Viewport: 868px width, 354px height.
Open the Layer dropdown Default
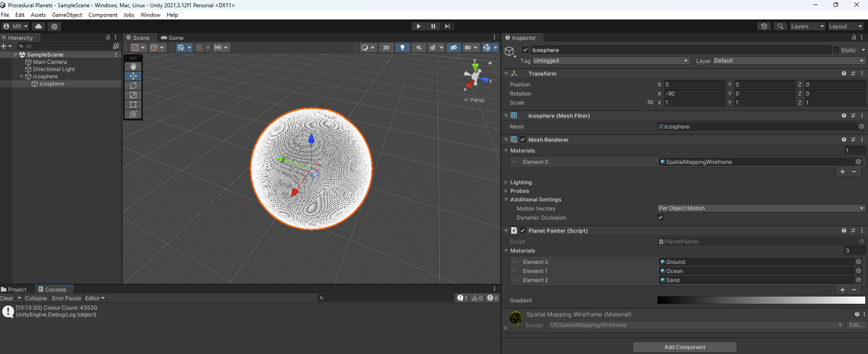(789, 61)
